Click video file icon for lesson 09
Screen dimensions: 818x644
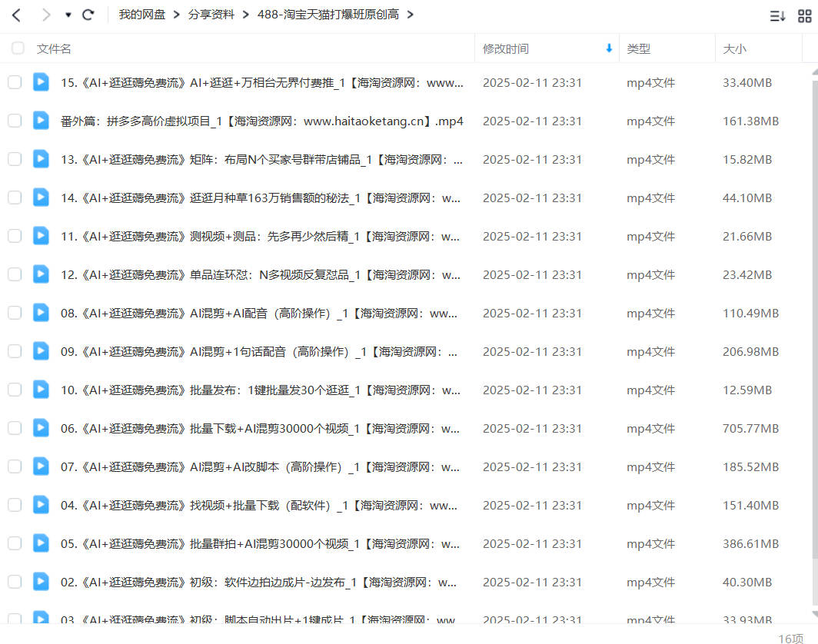click(x=41, y=351)
